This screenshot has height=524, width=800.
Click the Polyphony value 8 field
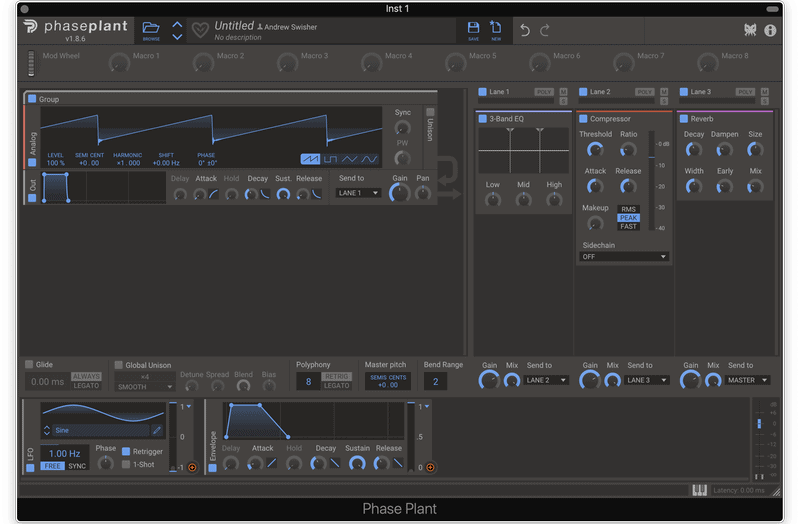308,381
